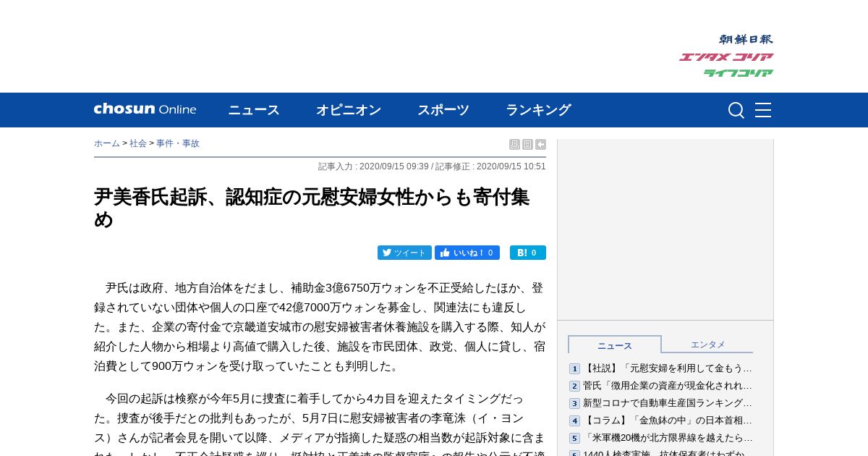The height and width of the screenshot is (456, 868).
Task: Open article list icon
Action: click(527, 145)
